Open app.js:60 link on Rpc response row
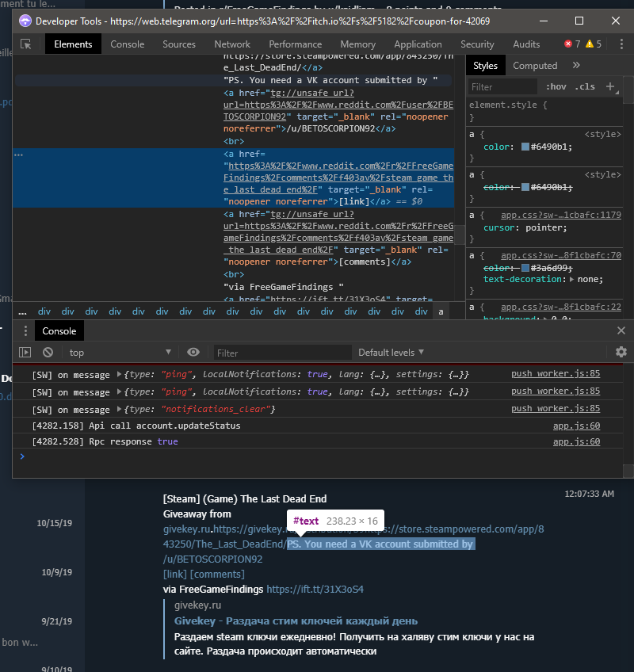Image resolution: width=634 pixels, height=672 pixels. pos(577,441)
